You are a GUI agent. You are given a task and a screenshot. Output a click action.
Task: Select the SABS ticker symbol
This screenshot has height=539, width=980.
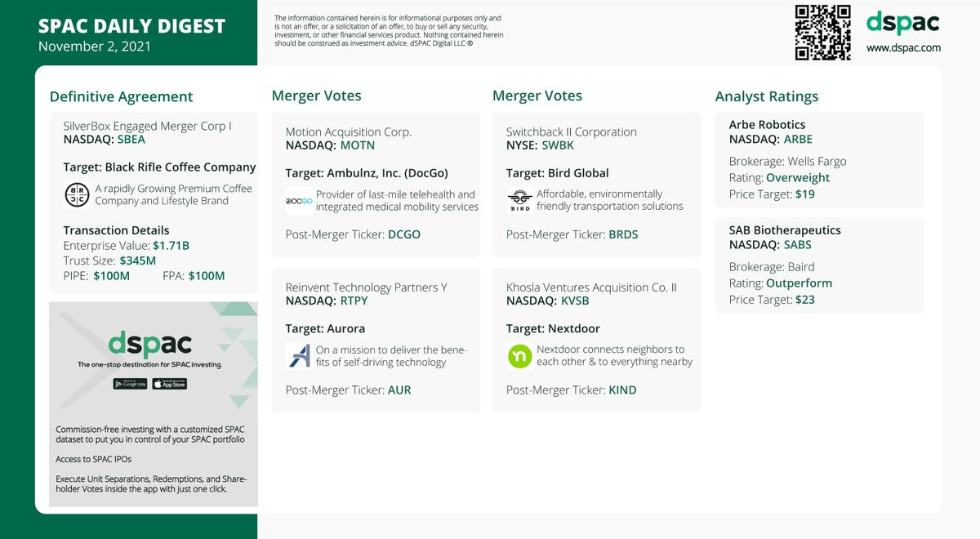tap(798, 244)
